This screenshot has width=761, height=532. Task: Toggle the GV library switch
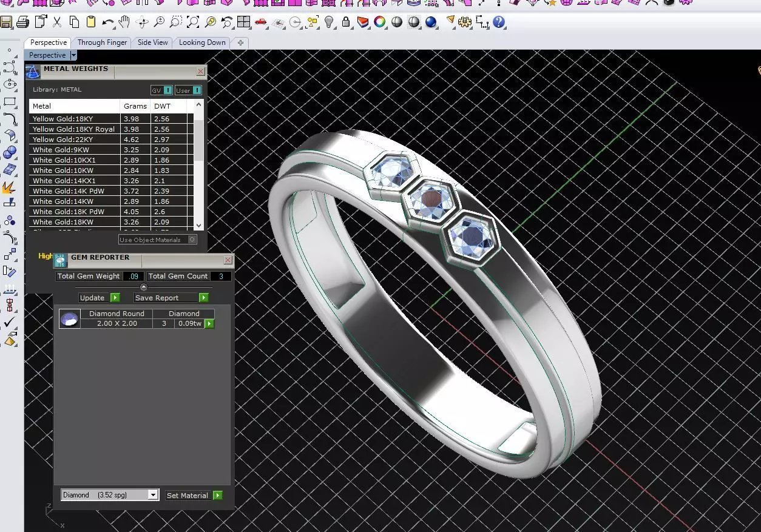(x=161, y=90)
